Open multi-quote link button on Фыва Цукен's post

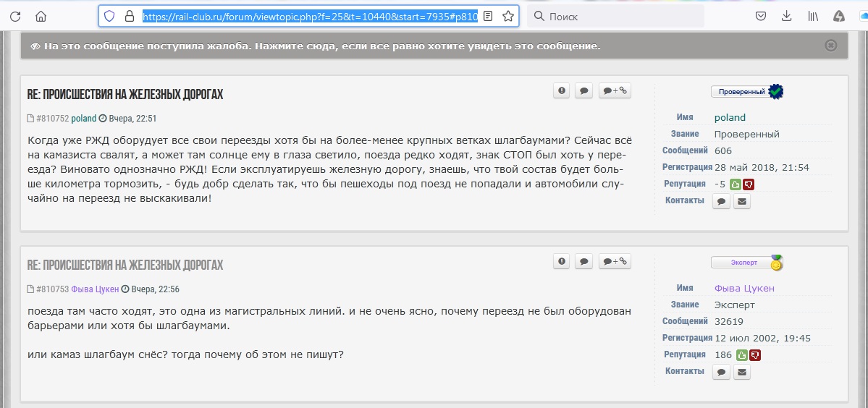(x=615, y=261)
